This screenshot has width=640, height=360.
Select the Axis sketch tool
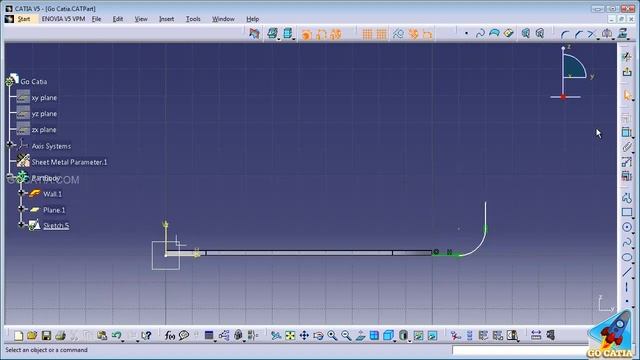(x=627, y=287)
